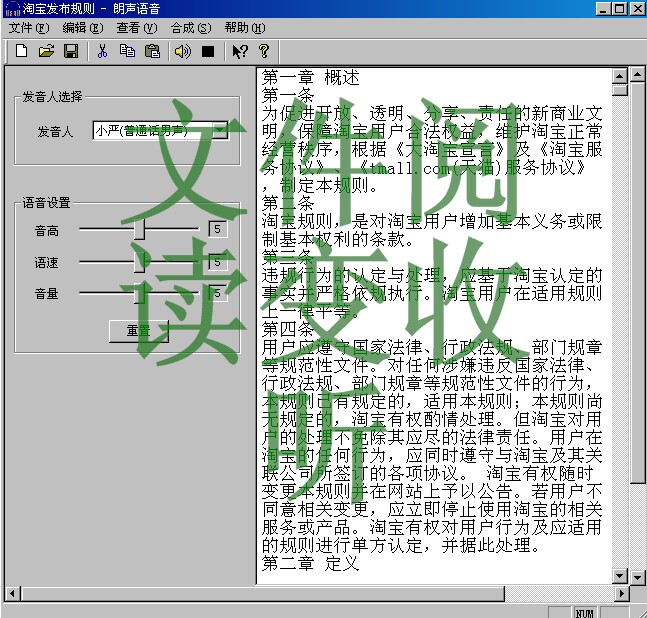
Task: Click the outer window scroll down arrow
Action: click(x=638, y=577)
